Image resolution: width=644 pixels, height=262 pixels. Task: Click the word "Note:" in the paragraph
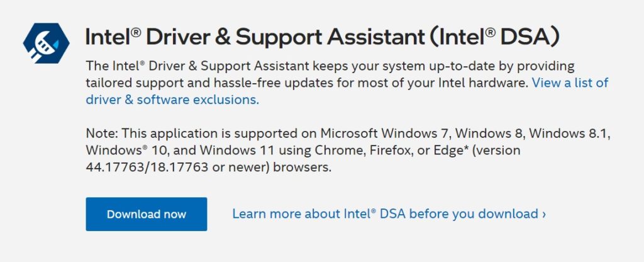click(101, 134)
